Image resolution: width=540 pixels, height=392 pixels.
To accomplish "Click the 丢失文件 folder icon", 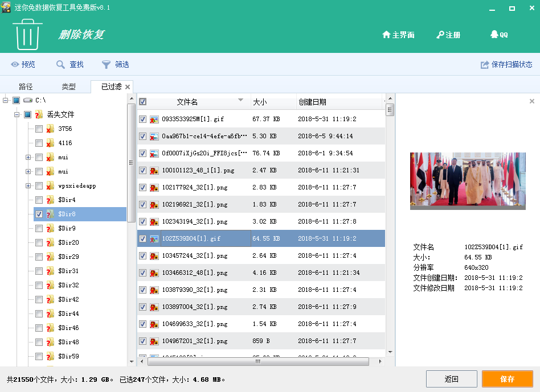I will click(39, 114).
